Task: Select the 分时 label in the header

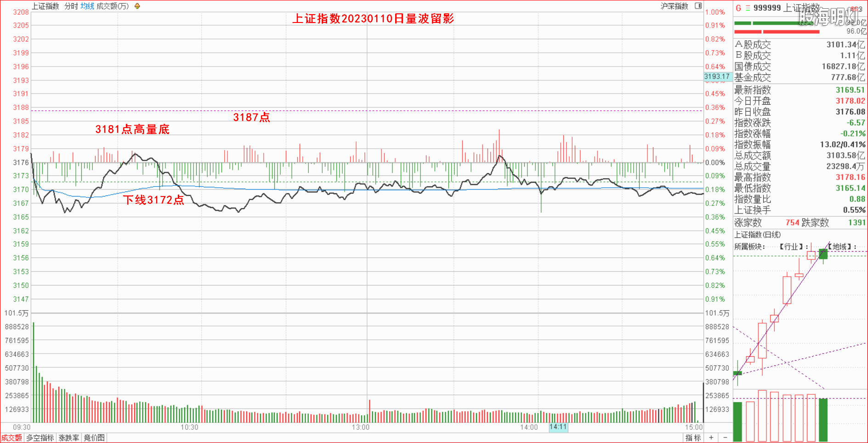Action: pyautogui.click(x=71, y=6)
